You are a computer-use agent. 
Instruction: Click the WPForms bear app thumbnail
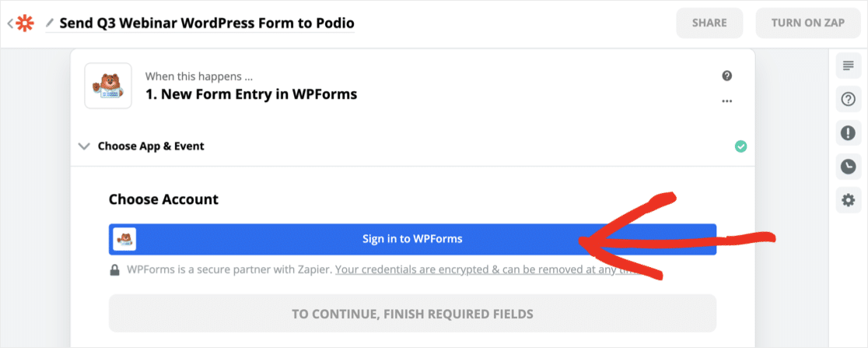point(108,86)
